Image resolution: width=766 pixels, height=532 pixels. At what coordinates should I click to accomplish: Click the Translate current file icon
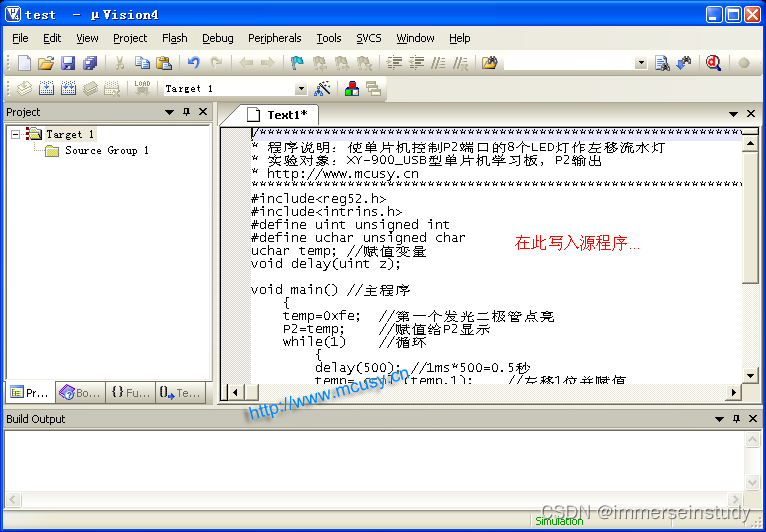pos(24,88)
